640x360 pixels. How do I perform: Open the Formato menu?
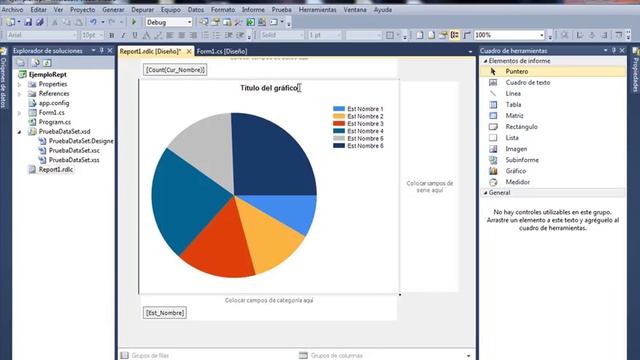click(223, 9)
